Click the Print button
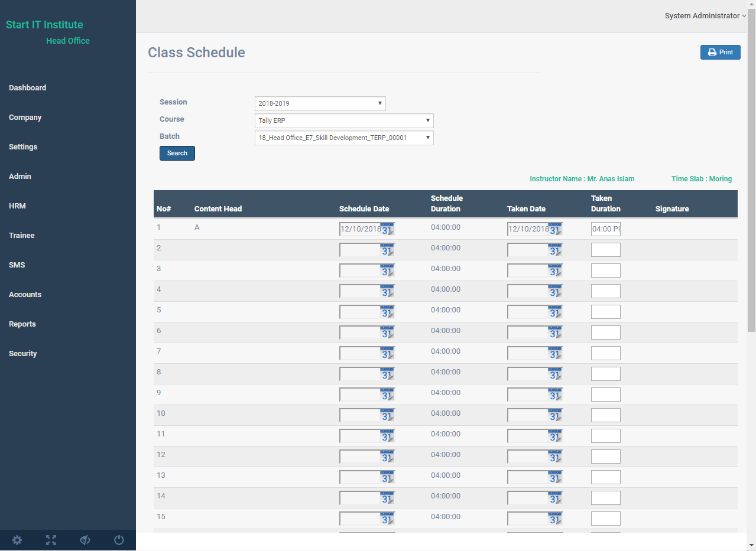This screenshot has height=551, width=756. [x=720, y=52]
